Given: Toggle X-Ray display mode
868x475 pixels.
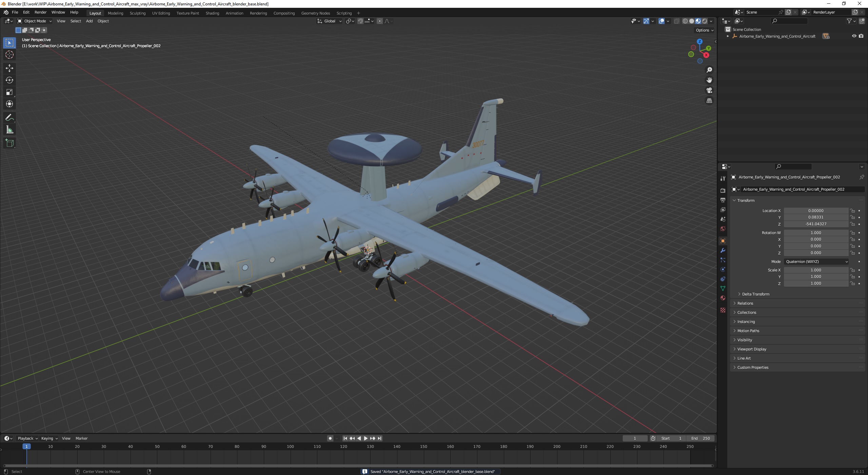Looking at the screenshot, I should (676, 21).
